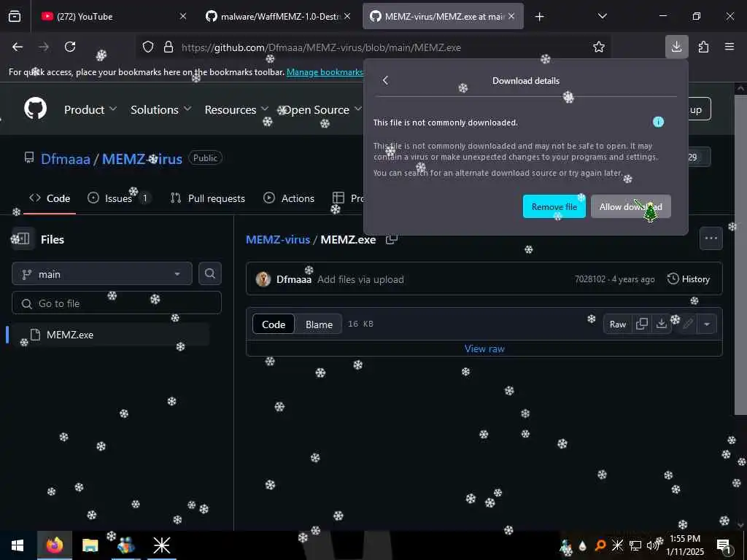Open the Firefox hamburger menu
This screenshot has height=560, width=747.
(729, 47)
